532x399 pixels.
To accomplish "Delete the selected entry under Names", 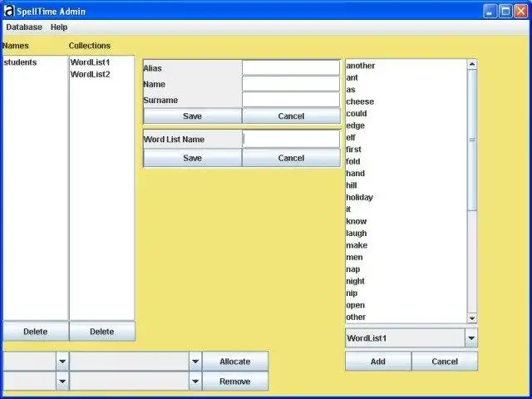I will [35, 332].
